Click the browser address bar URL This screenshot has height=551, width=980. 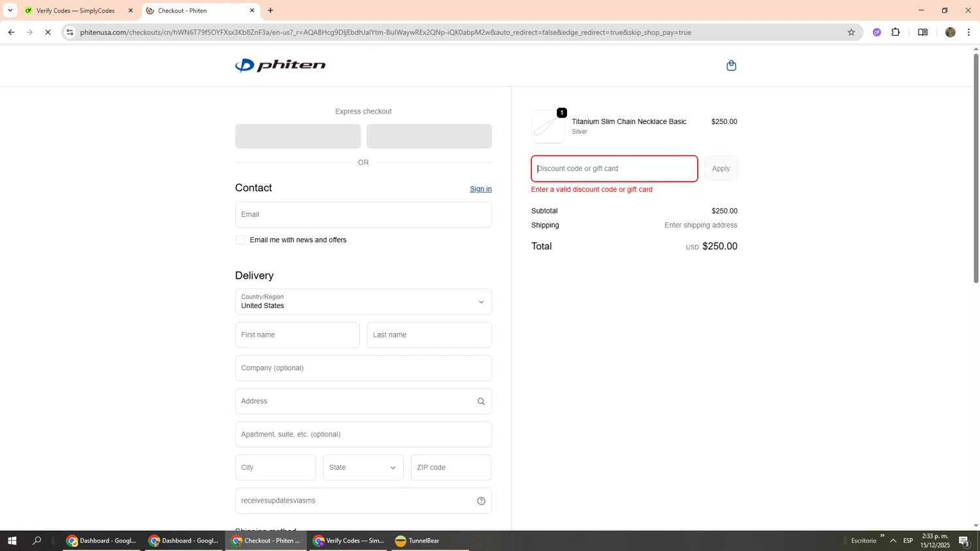pyautogui.click(x=385, y=32)
